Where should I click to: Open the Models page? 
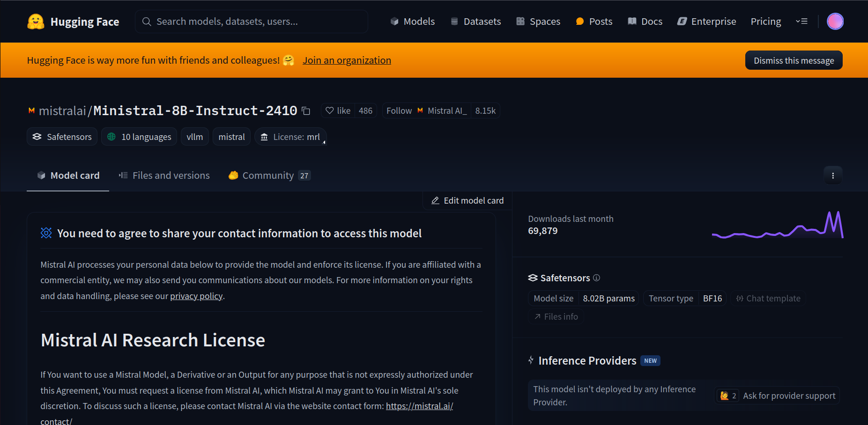coord(413,22)
